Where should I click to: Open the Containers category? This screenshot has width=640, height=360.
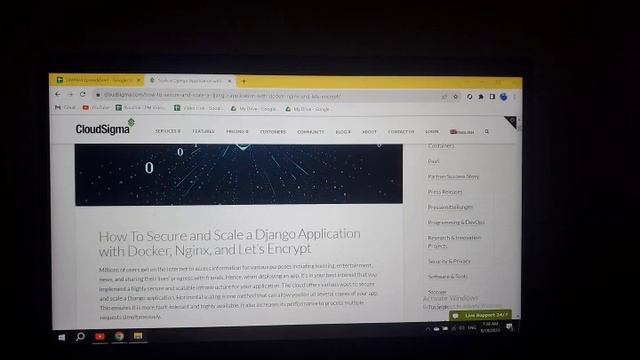click(x=441, y=146)
